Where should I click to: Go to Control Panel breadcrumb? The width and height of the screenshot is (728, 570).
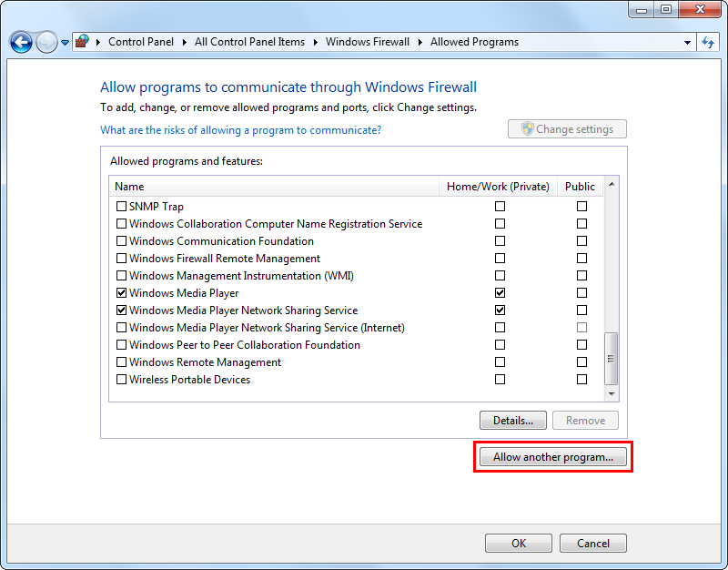[x=141, y=42]
